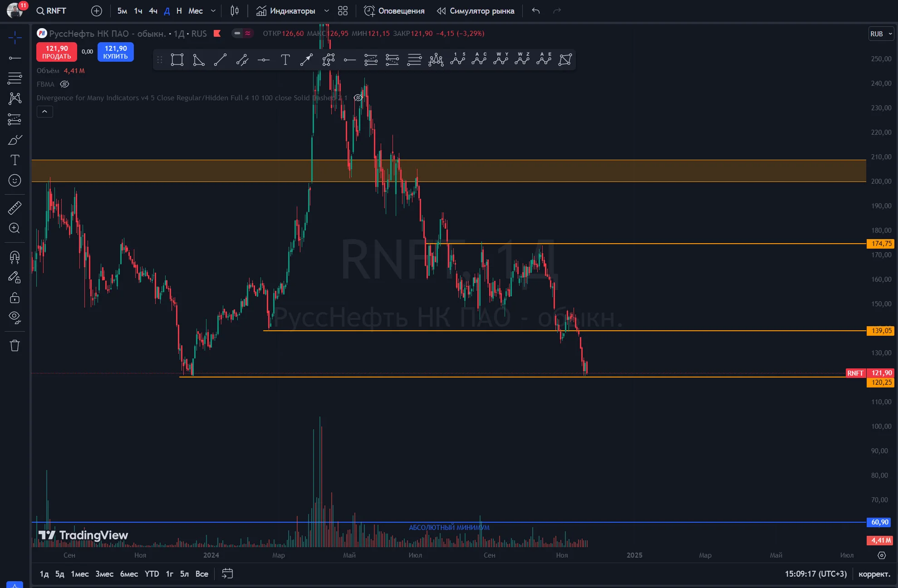Click КУПИТЬ 121,90 buy button
Image resolution: width=898 pixels, height=588 pixels.
pyautogui.click(x=116, y=52)
